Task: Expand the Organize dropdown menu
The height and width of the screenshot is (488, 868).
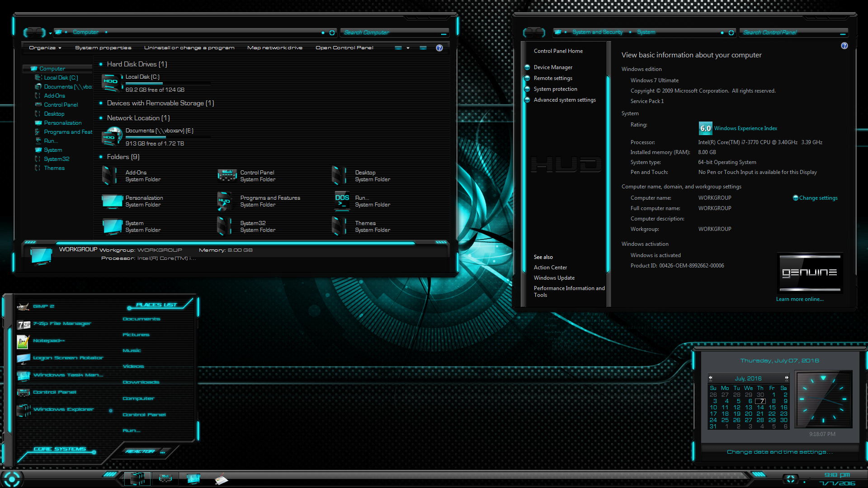Action: [x=43, y=47]
